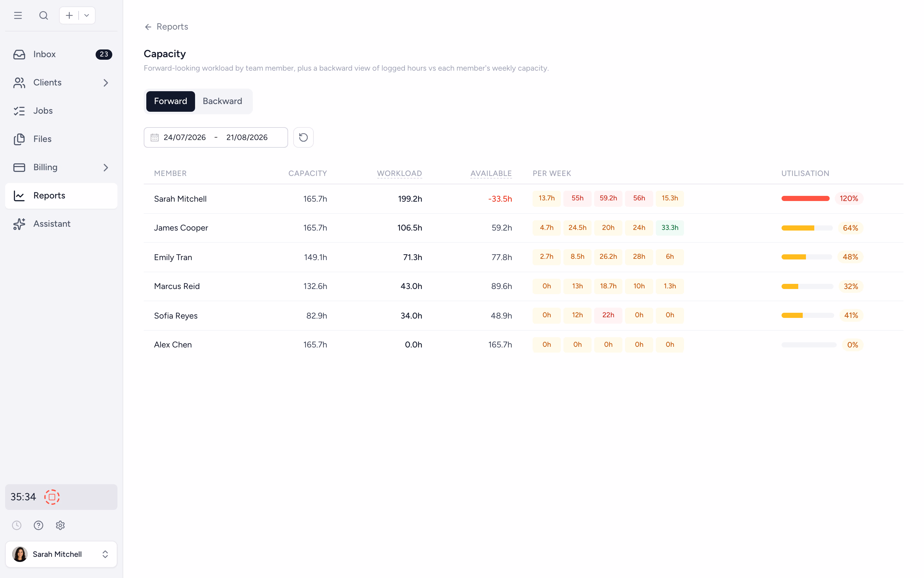Select the Forward view tab
924x578 pixels.
click(x=170, y=101)
